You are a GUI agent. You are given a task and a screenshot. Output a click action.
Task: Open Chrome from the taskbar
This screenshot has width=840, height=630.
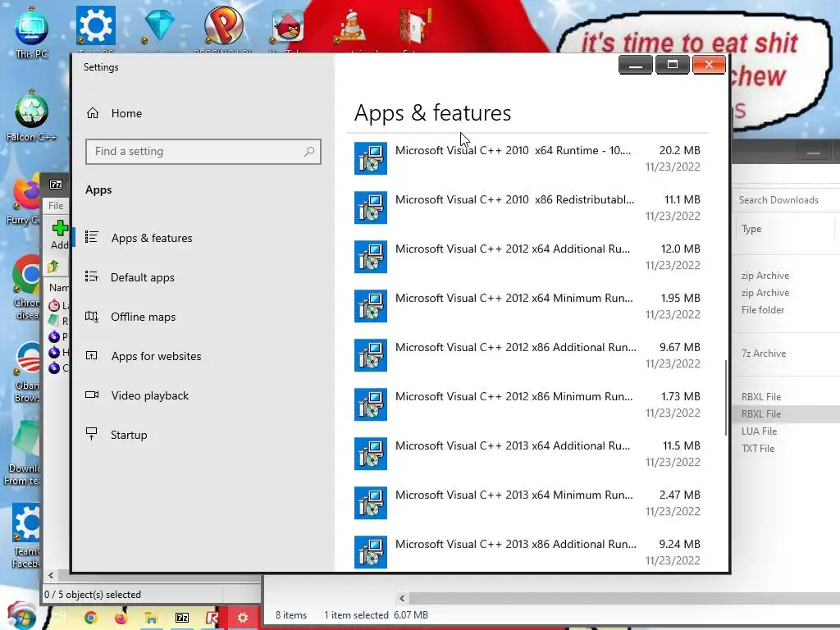pos(91,618)
